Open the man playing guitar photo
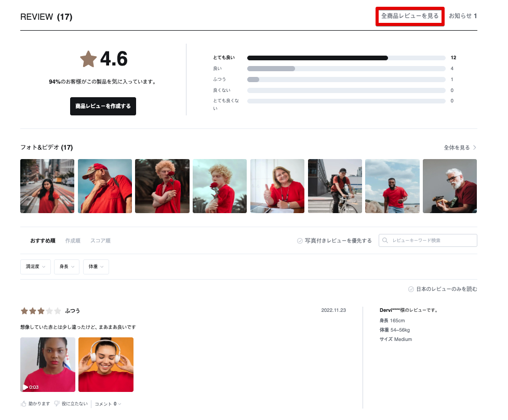The height and width of the screenshot is (420, 508). pyautogui.click(x=449, y=186)
